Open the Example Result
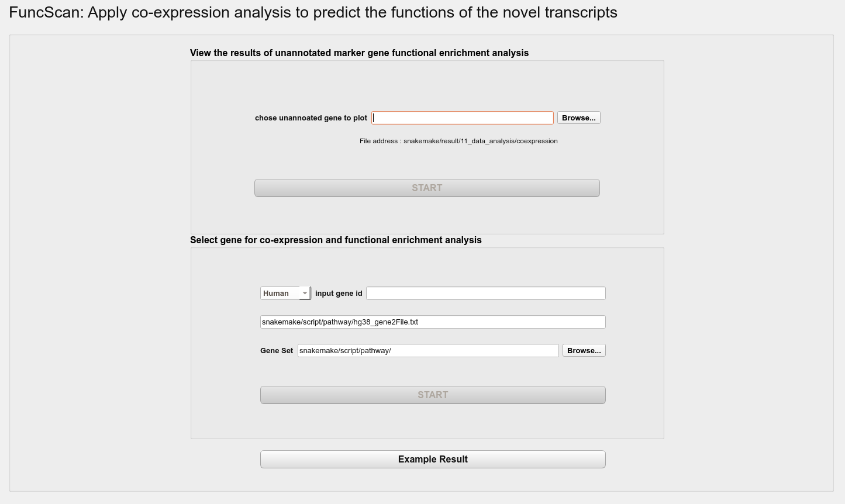 coord(433,460)
